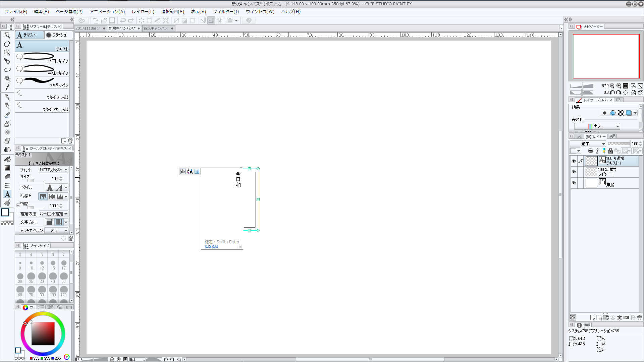The width and height of the screenshot is (644, 362).
Task: Select the eraser tool
Action: (7, 141)
